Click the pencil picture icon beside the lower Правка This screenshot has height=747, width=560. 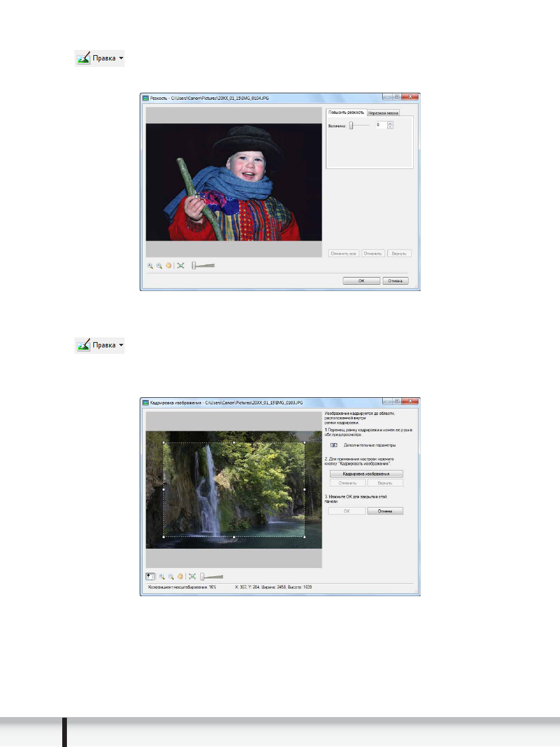point(83,345)
